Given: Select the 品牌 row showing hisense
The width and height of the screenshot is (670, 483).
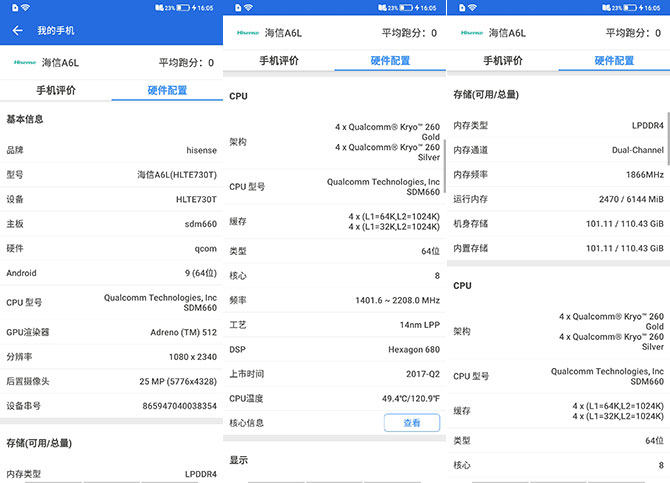Looking at the screenshot, I should pyautogui.click(x=112, y=150).
